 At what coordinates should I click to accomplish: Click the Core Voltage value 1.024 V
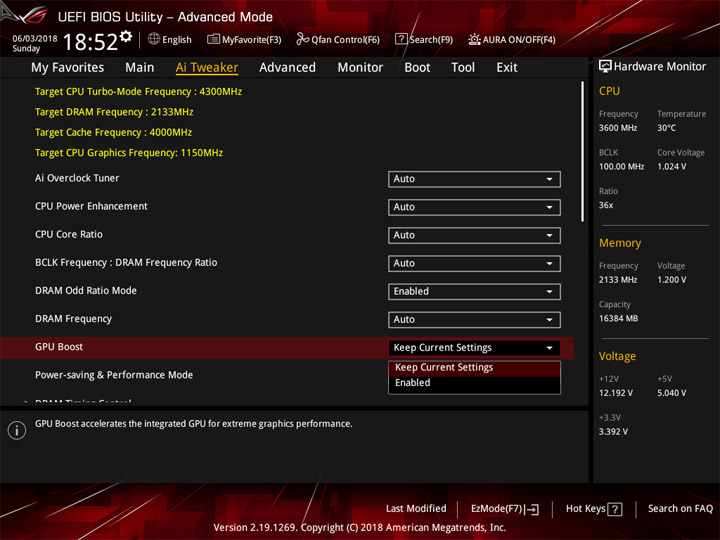click(672, 167)
